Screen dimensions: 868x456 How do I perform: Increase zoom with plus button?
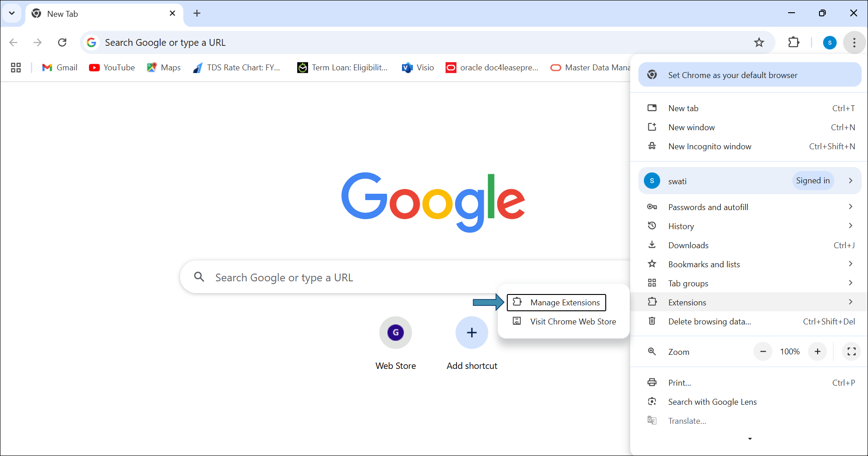818,352
